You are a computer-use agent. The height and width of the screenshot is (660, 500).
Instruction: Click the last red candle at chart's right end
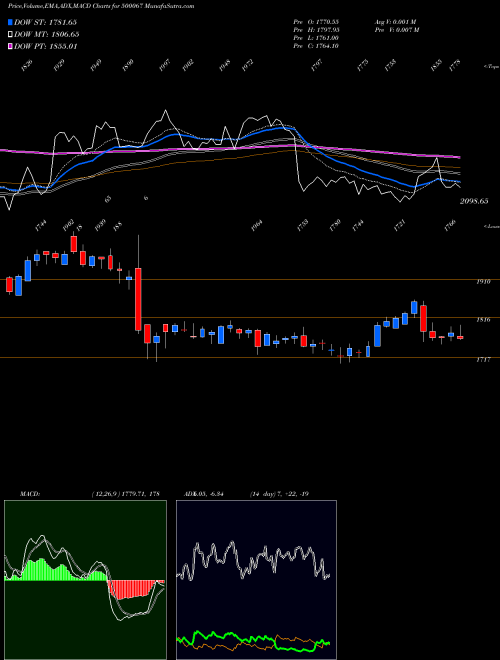[x=460, y=337]
